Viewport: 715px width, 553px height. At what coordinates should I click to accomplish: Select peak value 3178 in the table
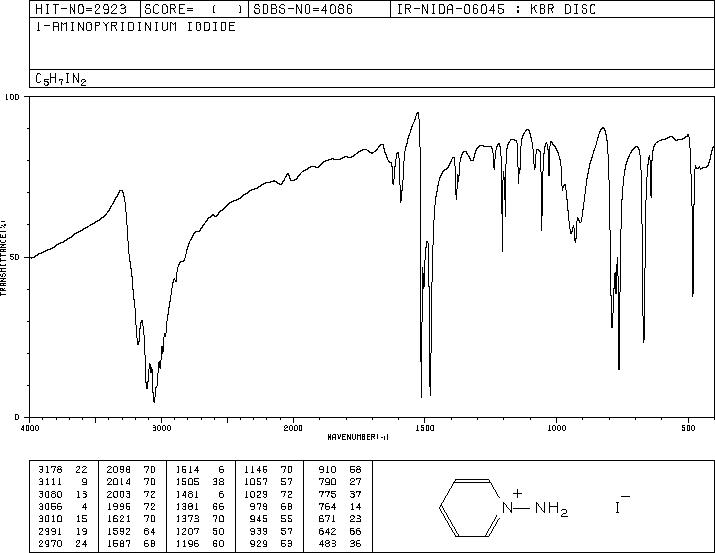pyautogui.click(x=50, y=470)
